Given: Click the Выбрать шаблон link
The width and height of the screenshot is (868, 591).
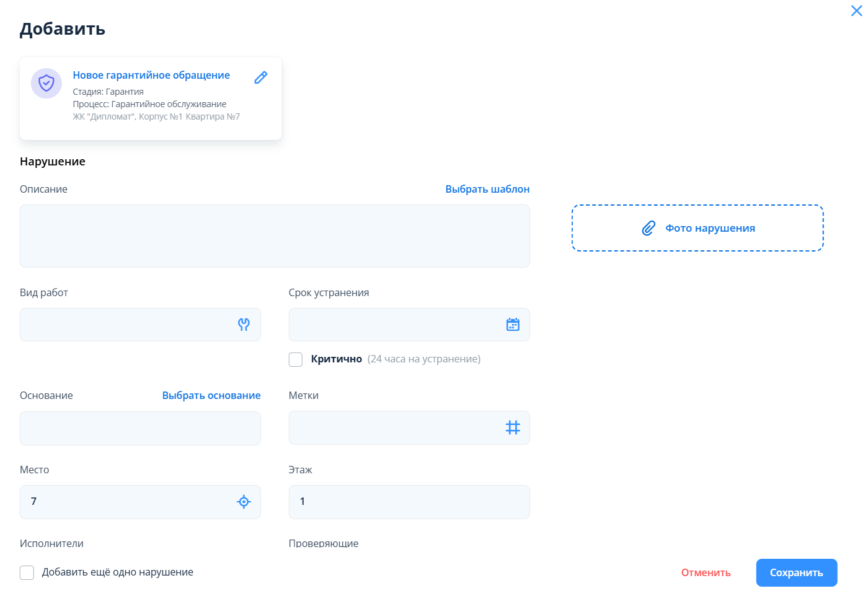Looking at the screenshot, I should [x=487, y=189].
